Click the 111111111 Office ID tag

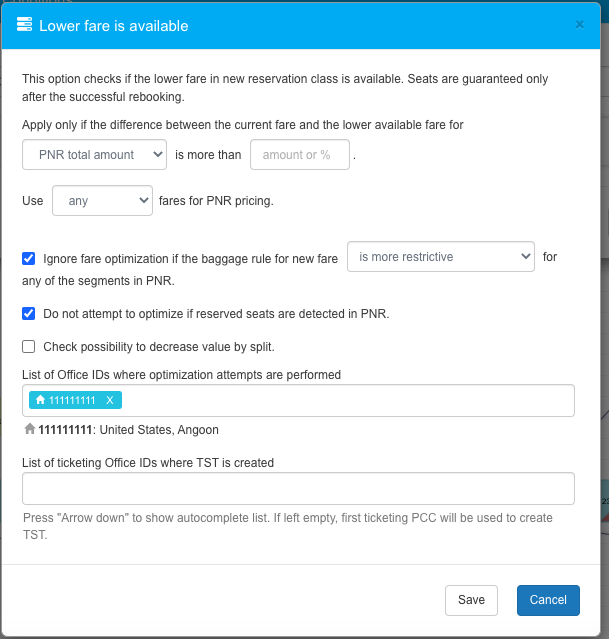[70, 400]
